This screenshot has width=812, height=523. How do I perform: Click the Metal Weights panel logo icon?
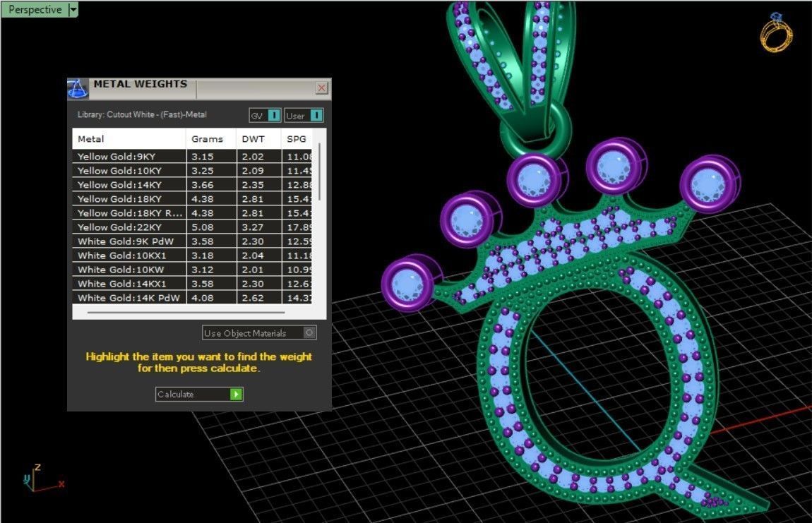(78, 88)
